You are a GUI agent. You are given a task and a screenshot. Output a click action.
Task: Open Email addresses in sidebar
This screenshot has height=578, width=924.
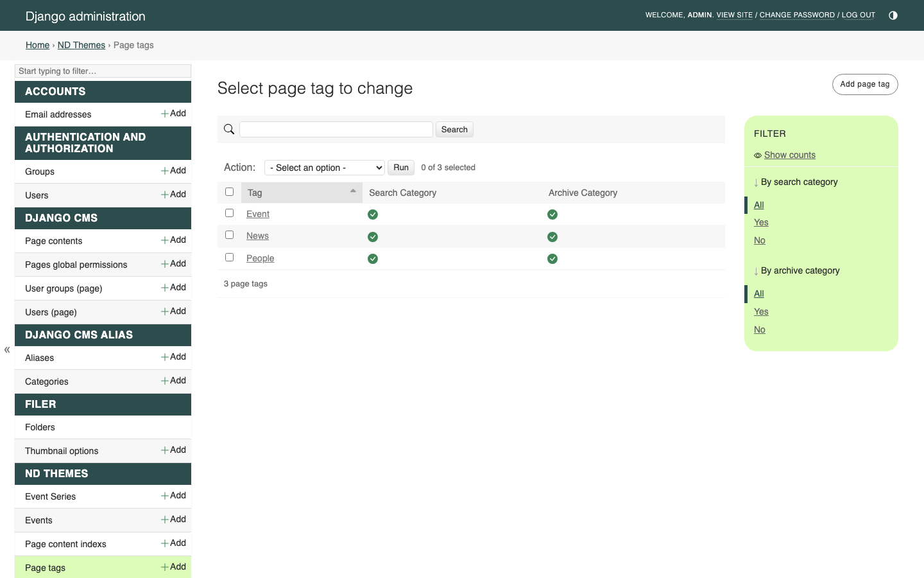(58, 114)
